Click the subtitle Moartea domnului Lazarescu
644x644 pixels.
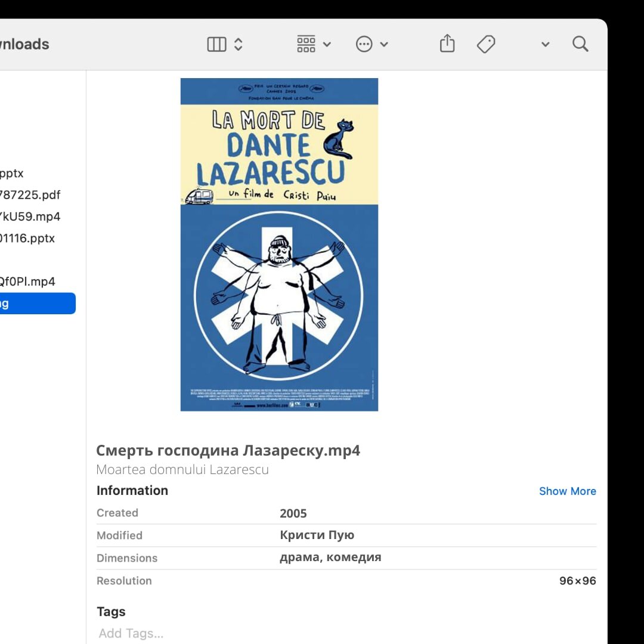click(x=182, y=469)
